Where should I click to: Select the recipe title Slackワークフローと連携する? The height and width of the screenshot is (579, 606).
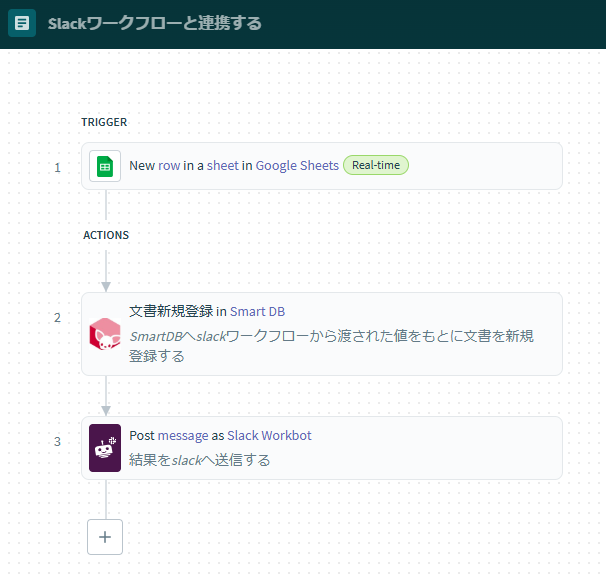coord(155,24)
